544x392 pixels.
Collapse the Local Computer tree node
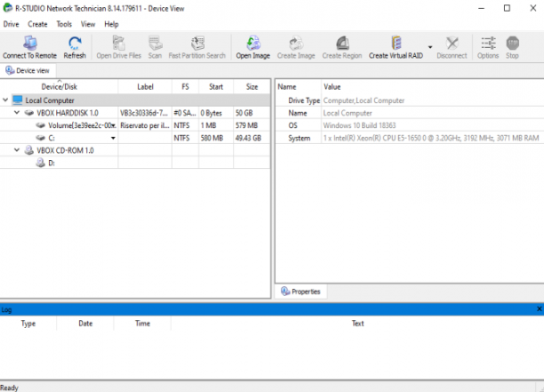click(x=5, y=100)
